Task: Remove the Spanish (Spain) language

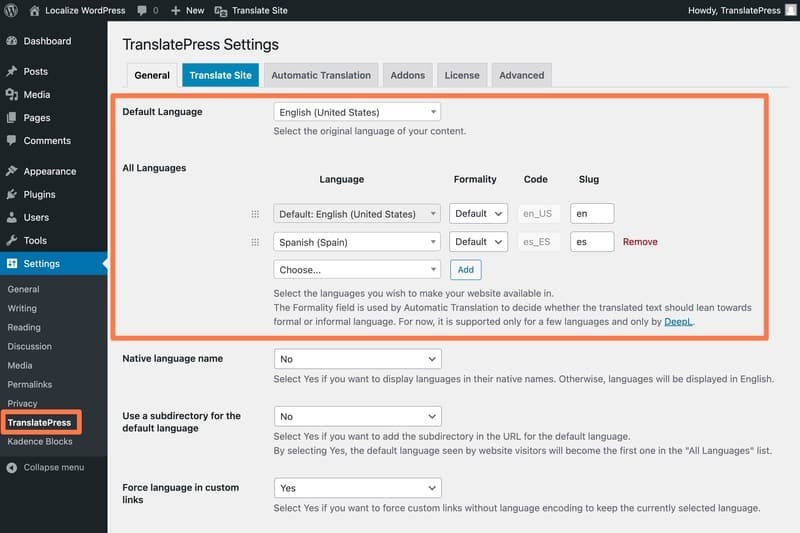Action: coord(640,242)
